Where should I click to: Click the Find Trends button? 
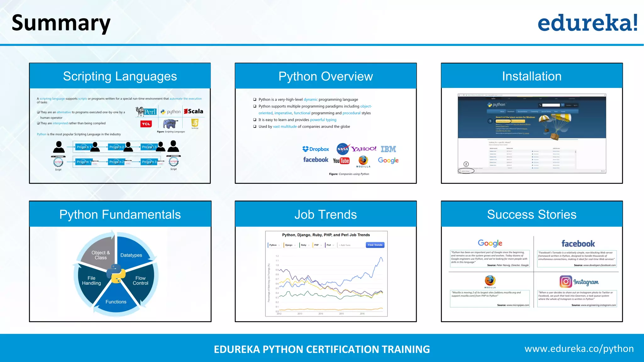pyautogui.click(x=375, y=245)
